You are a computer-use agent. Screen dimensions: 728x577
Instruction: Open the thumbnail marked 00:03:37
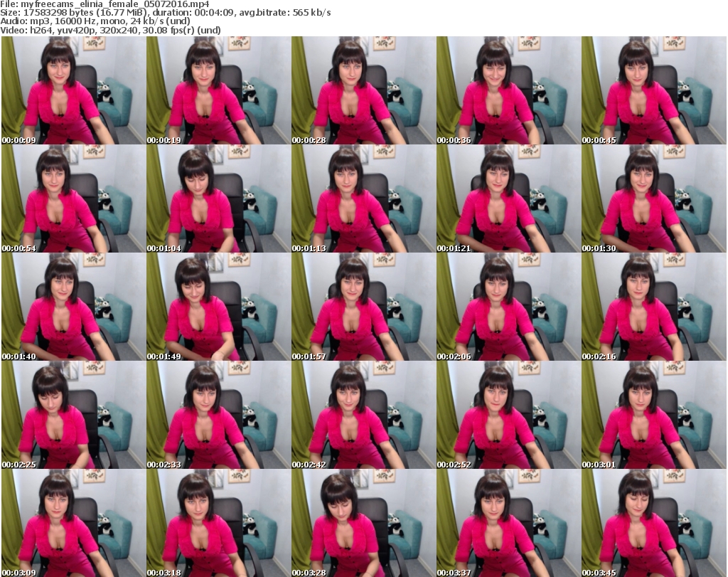click(x=508, y=523)
